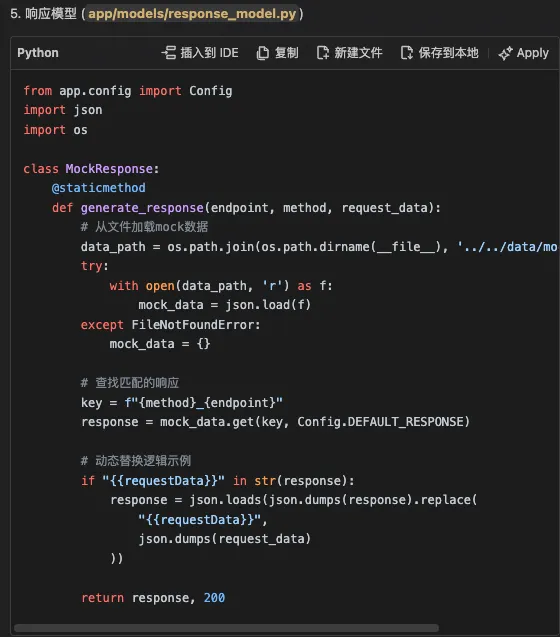
Task: Click the sparkle icon beside Apply
Action: click(506, 53)
